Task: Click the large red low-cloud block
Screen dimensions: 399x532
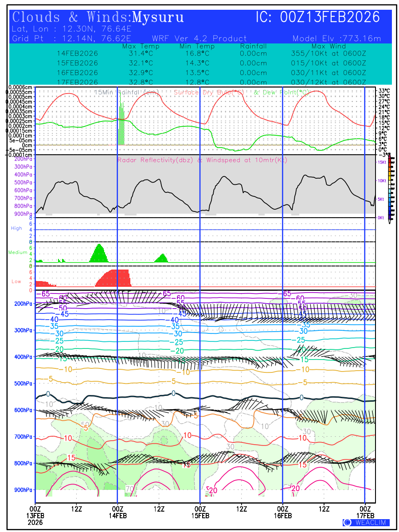Action: [x=114, y=278]
